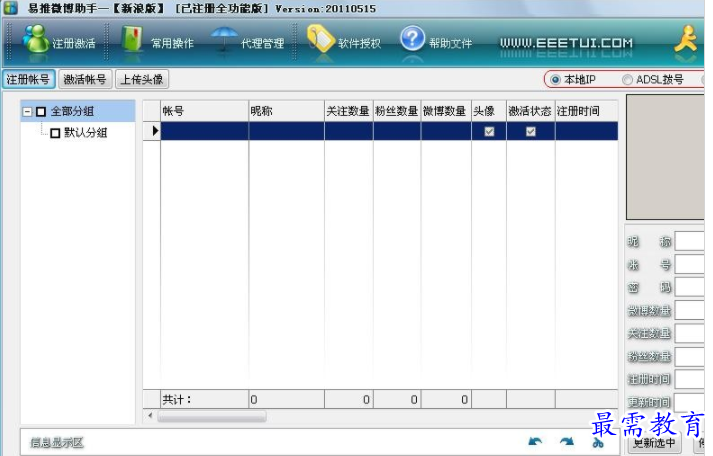The image size is (713, 456).
Task: Click the 昵称 input field in details panel
Action: 690,241
